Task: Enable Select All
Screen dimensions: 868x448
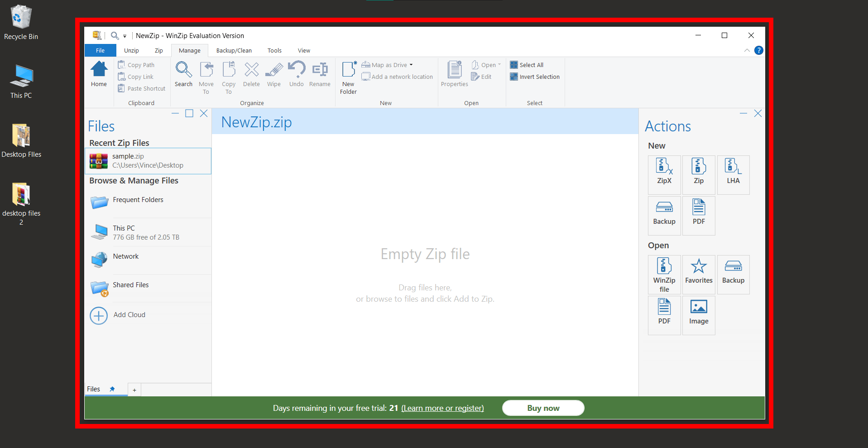Action: (527, 65)
